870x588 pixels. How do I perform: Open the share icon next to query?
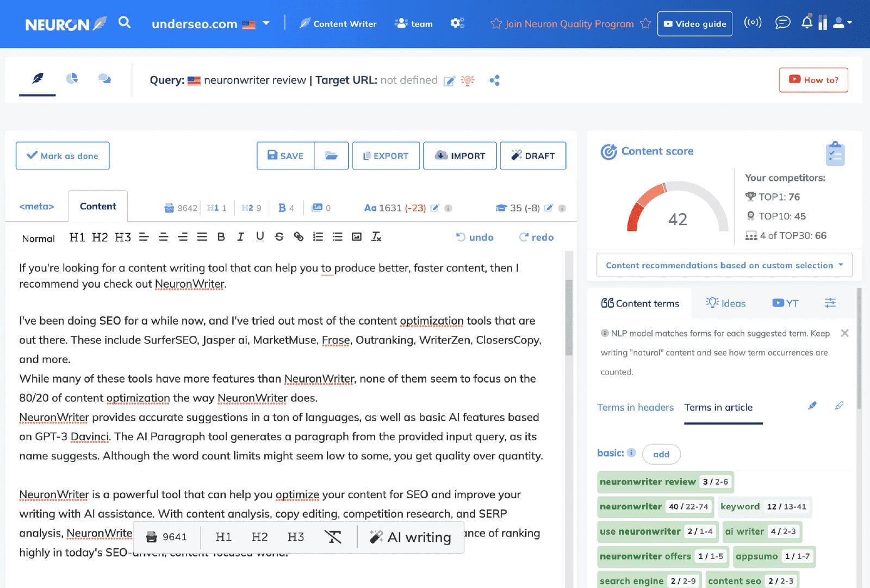click(x=494, y=80)
